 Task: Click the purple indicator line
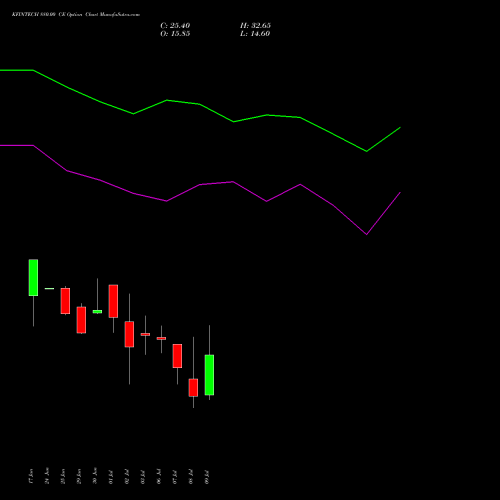[200, 184]
